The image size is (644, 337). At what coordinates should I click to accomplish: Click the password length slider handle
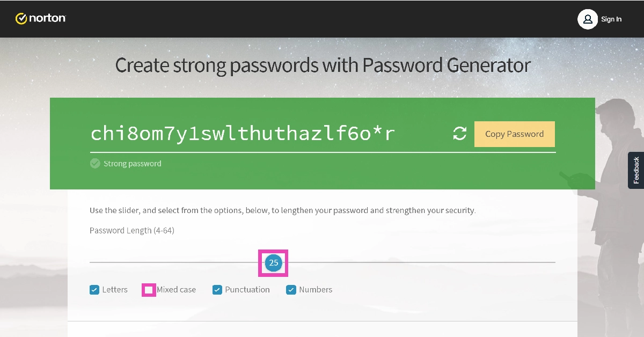click(x=273, y=263)
